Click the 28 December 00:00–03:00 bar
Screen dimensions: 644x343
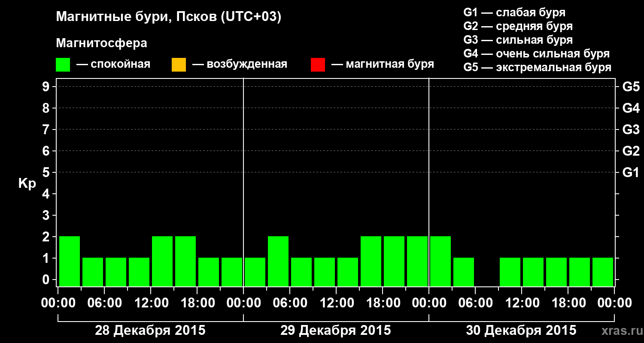pos(70,261)
